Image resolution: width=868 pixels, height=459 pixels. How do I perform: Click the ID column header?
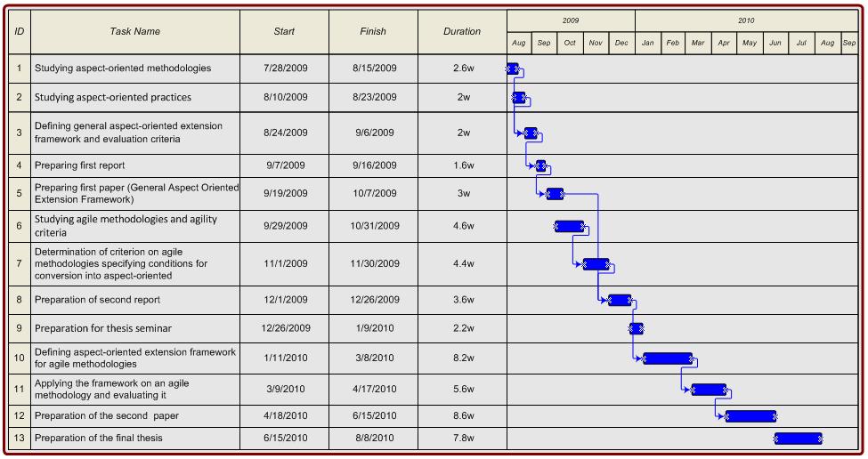click(x=20, y=32)
